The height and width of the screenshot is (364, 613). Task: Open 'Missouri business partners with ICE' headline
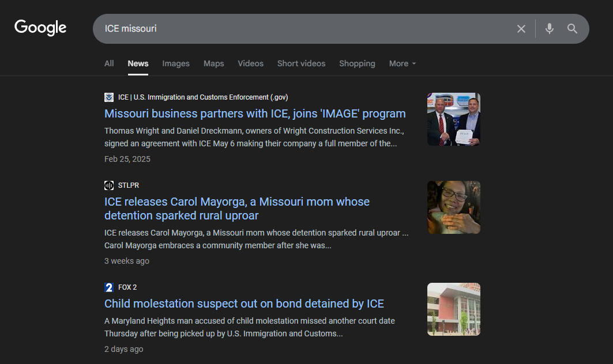point(255,113)
